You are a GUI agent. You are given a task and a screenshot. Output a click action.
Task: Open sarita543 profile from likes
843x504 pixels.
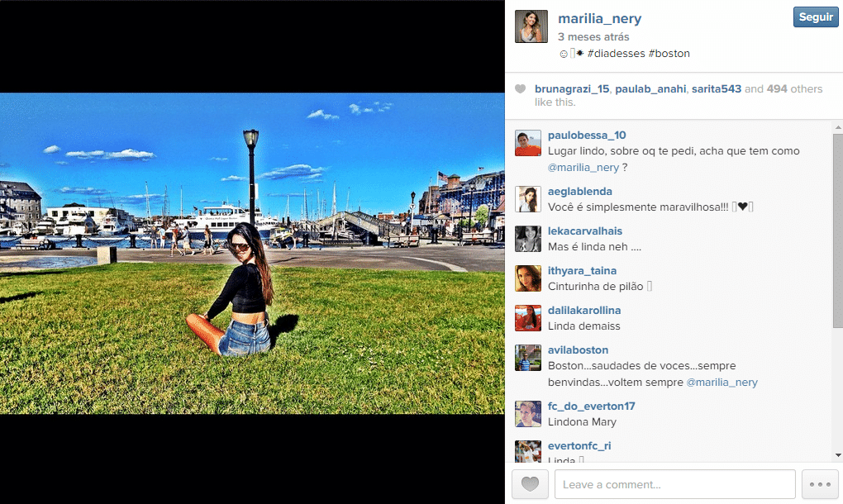point(716,89)
